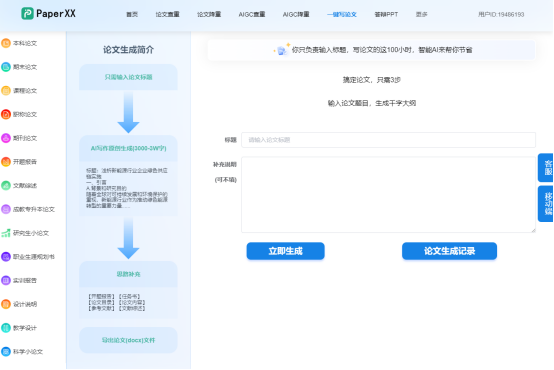The image size is (554, 370).
Task: Open the 开题报告 orange icon
Action: (x=6, y=161)
